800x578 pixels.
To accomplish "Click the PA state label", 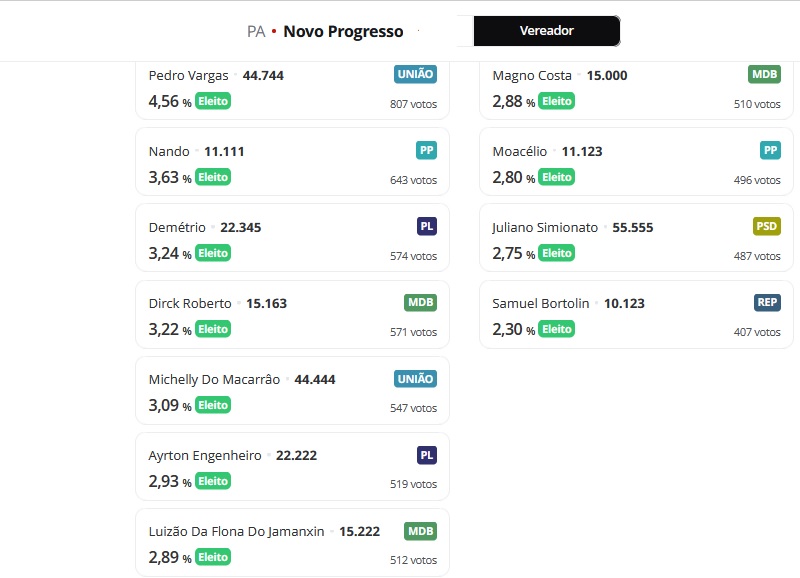I will (256, 32).
